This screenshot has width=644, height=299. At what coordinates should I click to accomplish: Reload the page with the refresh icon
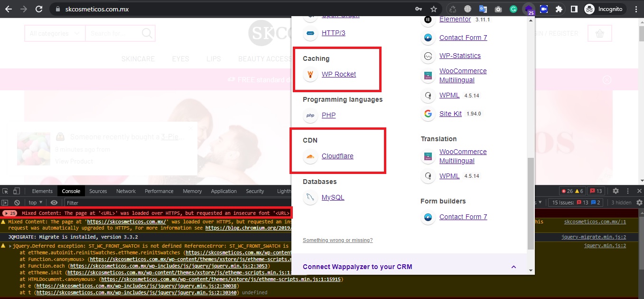pyautogui.click(x=39, y=9)
